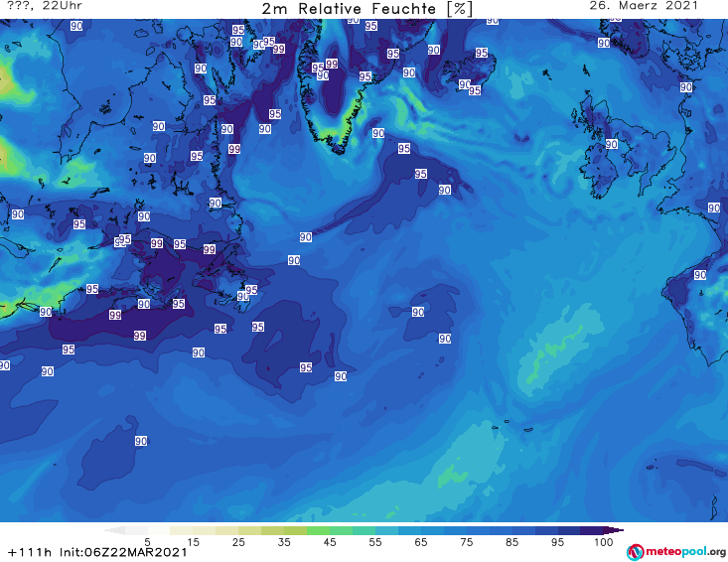Click the "90" contour label on the Iberian coast
This screenshot has width=728, height=562.
pos(700,275)
